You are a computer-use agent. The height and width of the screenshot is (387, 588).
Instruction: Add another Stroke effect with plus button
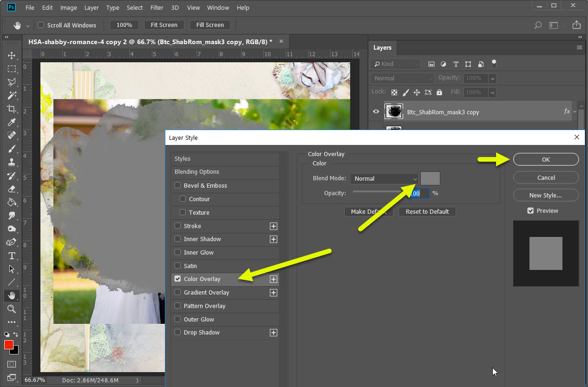[x=274, y=226]
